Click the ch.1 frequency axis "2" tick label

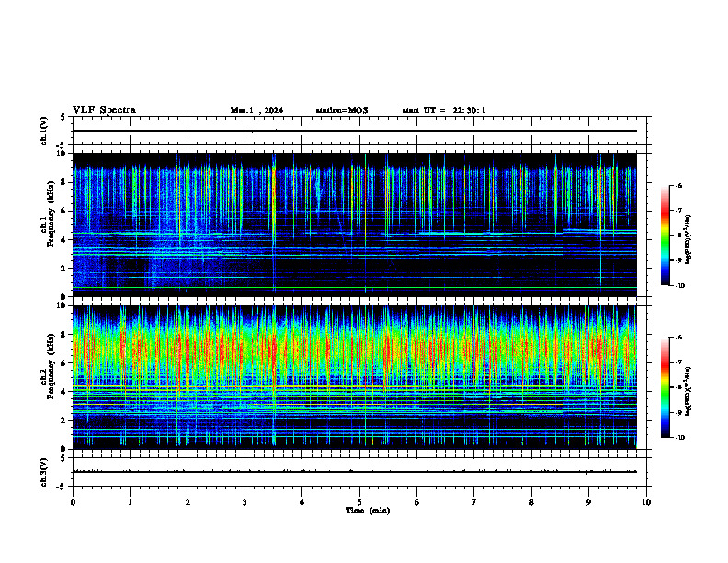64,269
